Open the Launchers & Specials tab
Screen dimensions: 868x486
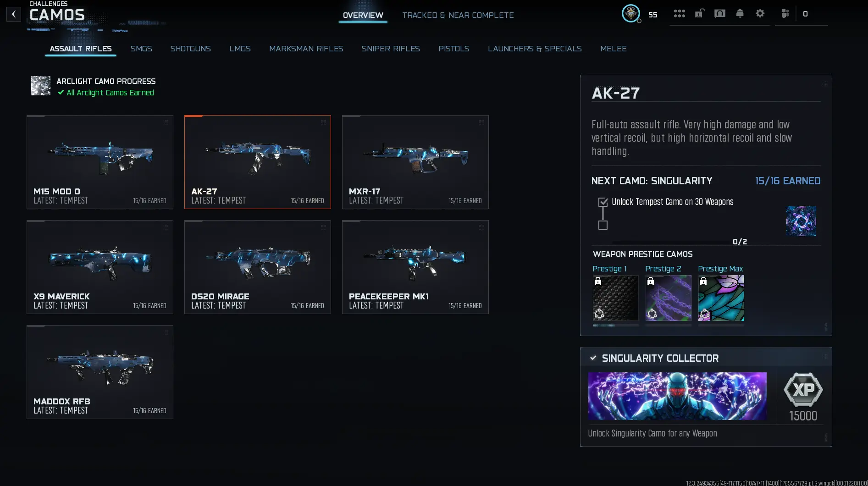535,49
